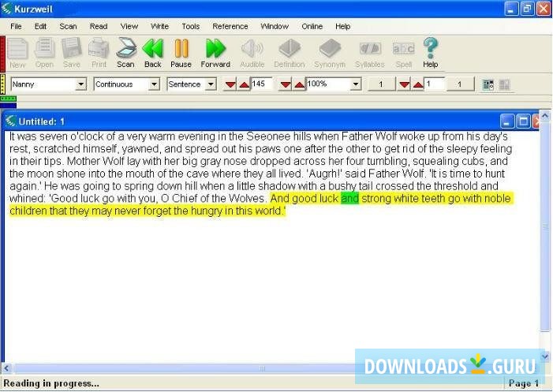Start a scan with the Scan icon

point(126,53)
